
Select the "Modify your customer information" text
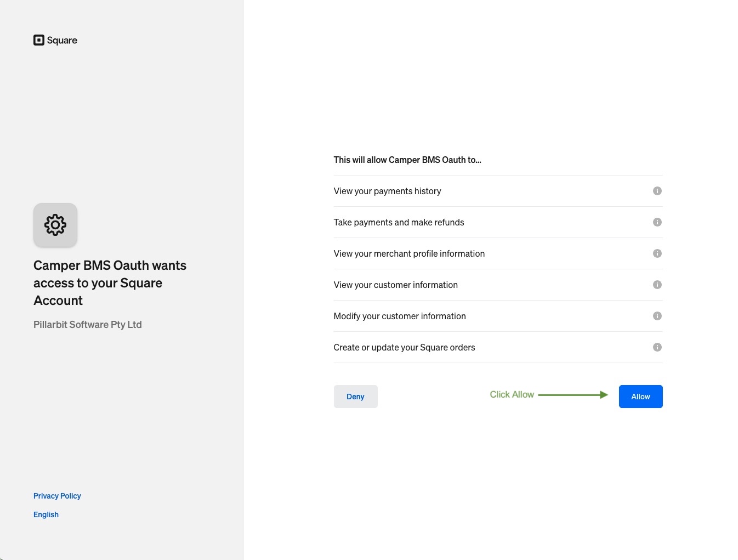coord(400,316)
